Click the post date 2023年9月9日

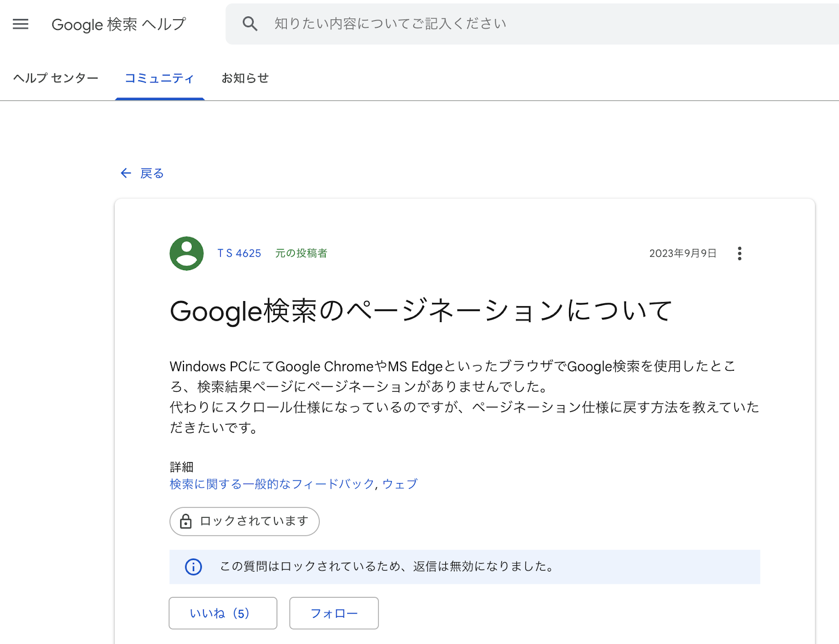pyautogui.click(x=683, y=253)
